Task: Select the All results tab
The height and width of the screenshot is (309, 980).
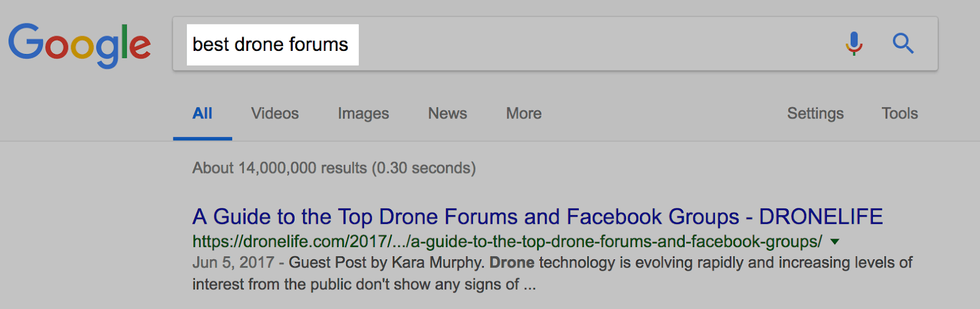Action: [x=202, y=113]
